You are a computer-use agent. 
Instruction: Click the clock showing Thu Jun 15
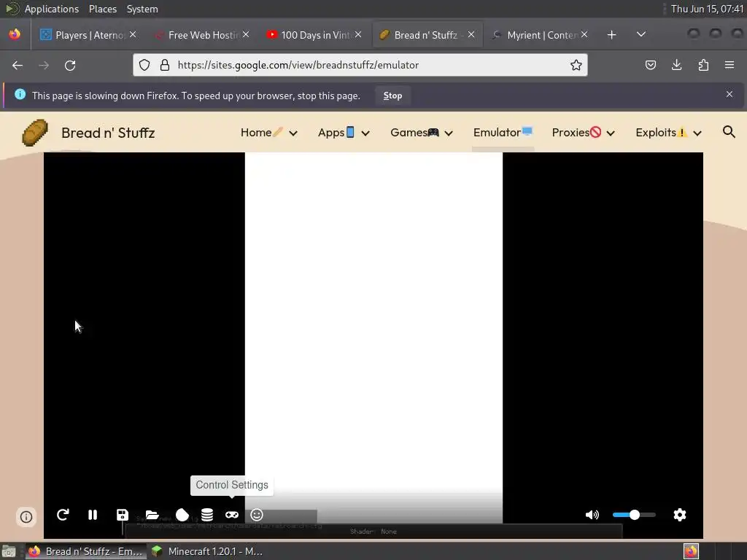click(x=707, y=9)
